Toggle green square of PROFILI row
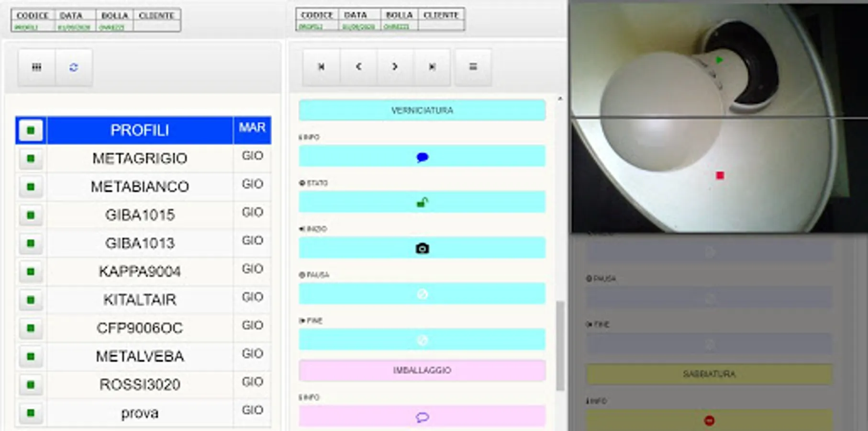 click(x=31, y=130)
